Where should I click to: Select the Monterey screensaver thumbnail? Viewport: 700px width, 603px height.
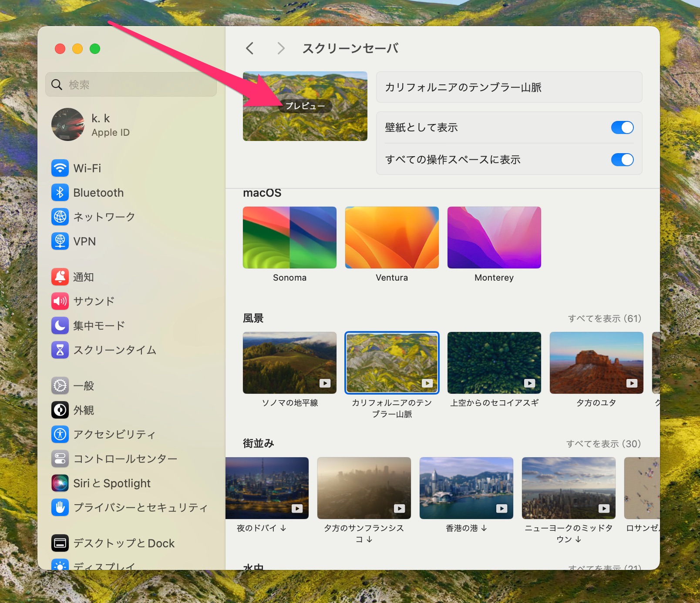(x=494, y=238)
